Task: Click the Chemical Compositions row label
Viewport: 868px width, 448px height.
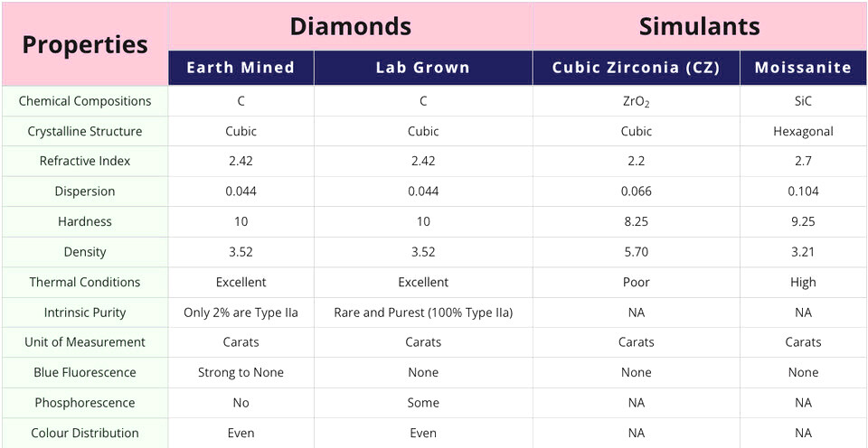Action: tap(85, 101)
